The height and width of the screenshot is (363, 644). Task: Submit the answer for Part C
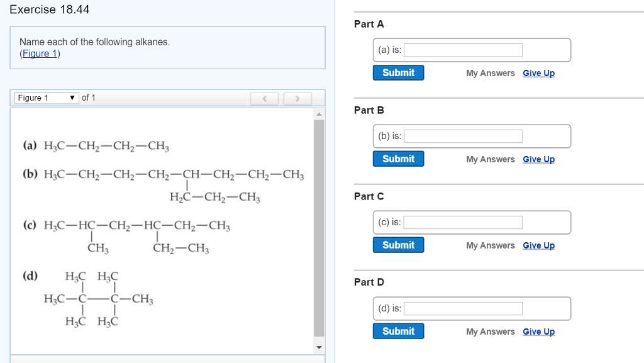398,245
